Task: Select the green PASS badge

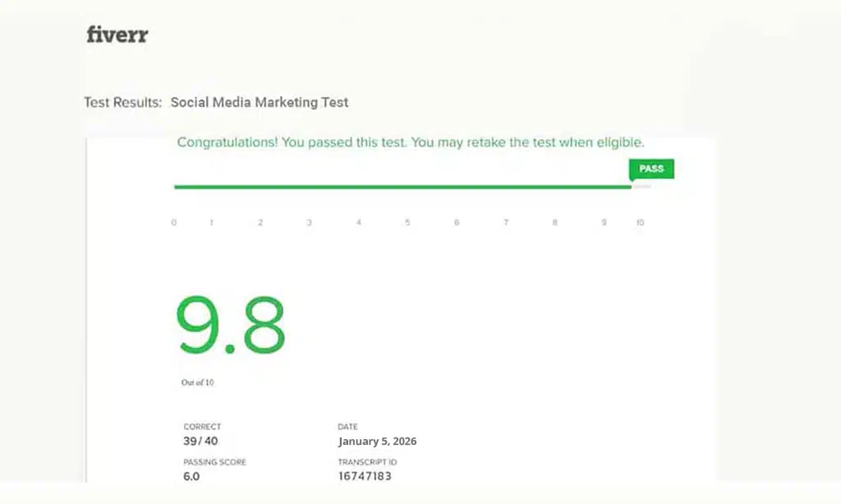Action: pyautogui.click(x=650, y=168)
